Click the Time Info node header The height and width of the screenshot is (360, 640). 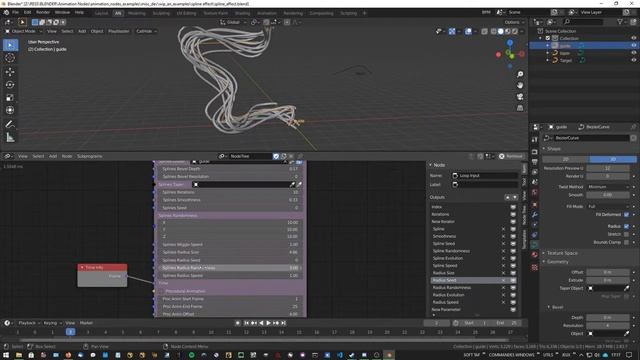[102, 267]
